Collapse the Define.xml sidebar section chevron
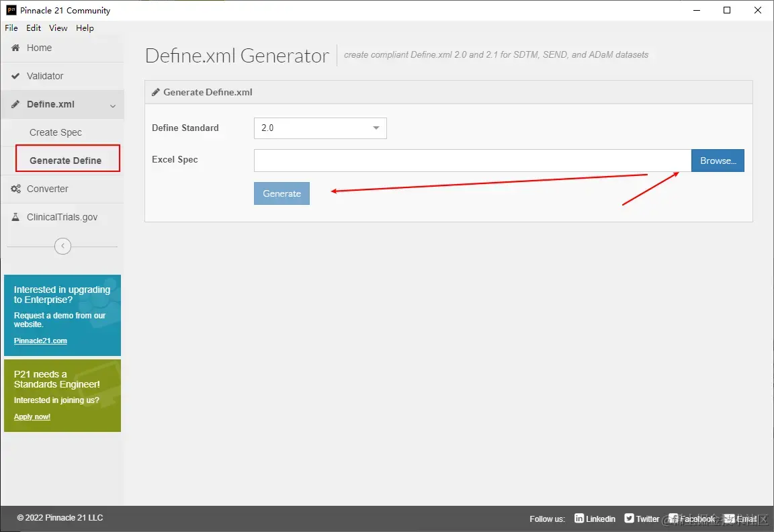 click(113, 105)
